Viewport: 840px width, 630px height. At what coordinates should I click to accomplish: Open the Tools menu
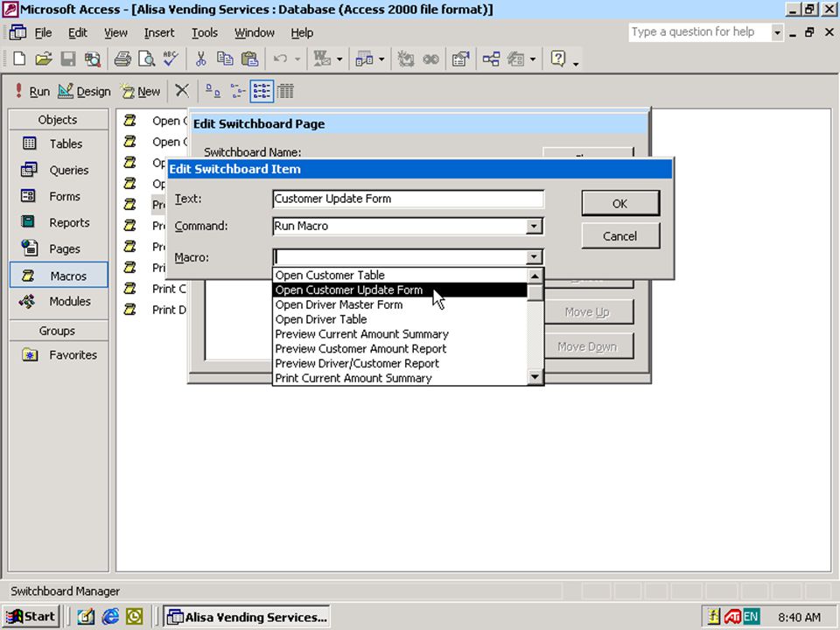pos(205,32)
